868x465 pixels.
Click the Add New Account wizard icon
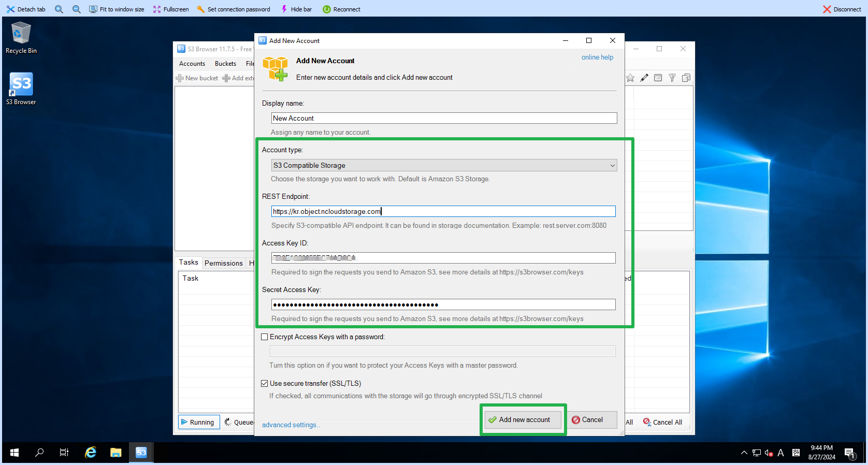(x=275, y=69)
